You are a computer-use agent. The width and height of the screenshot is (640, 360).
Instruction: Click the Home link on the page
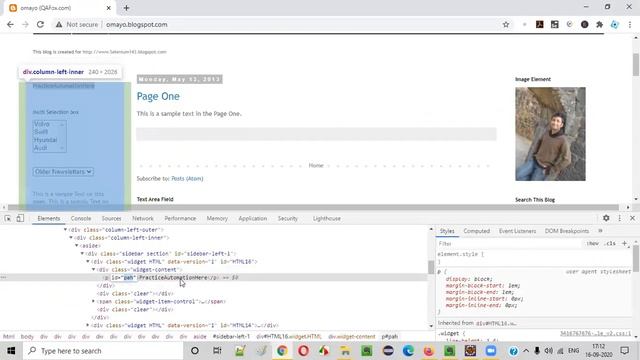316,165
